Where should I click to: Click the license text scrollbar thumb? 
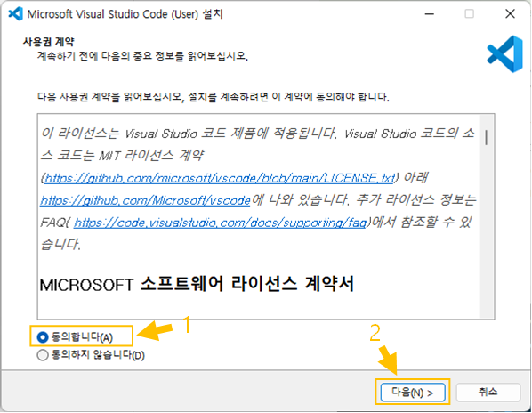487,137
